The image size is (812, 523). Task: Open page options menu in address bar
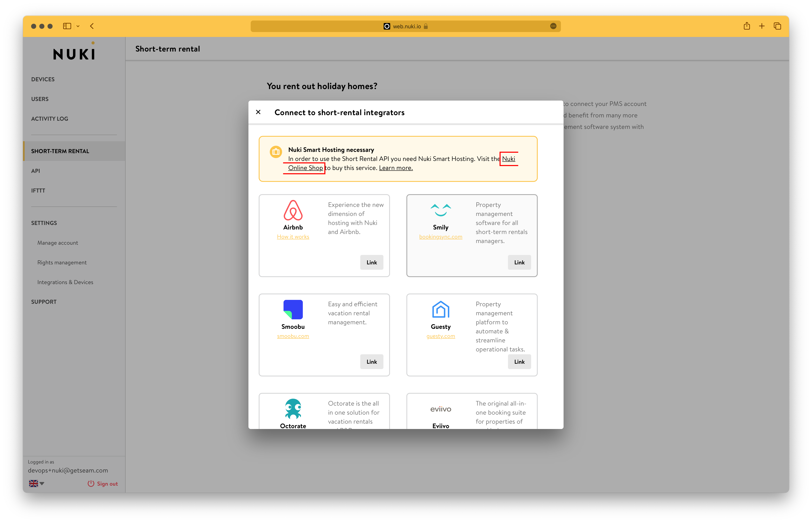click(x=553, y=26)
